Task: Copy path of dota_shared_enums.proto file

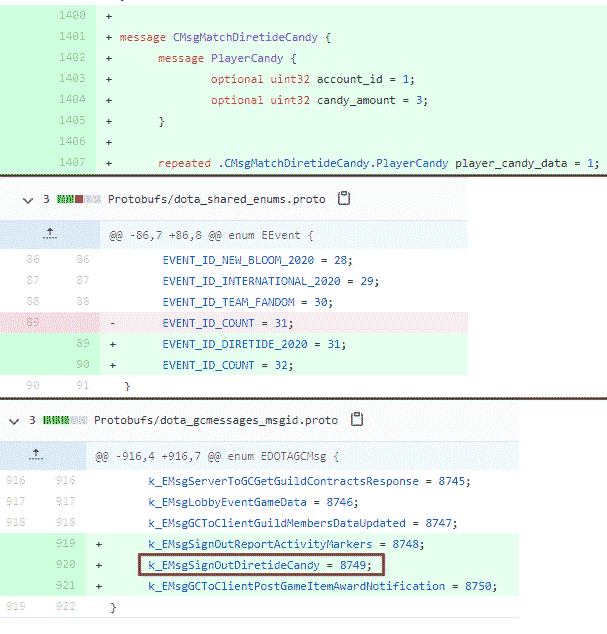Action: click(344, 198)
